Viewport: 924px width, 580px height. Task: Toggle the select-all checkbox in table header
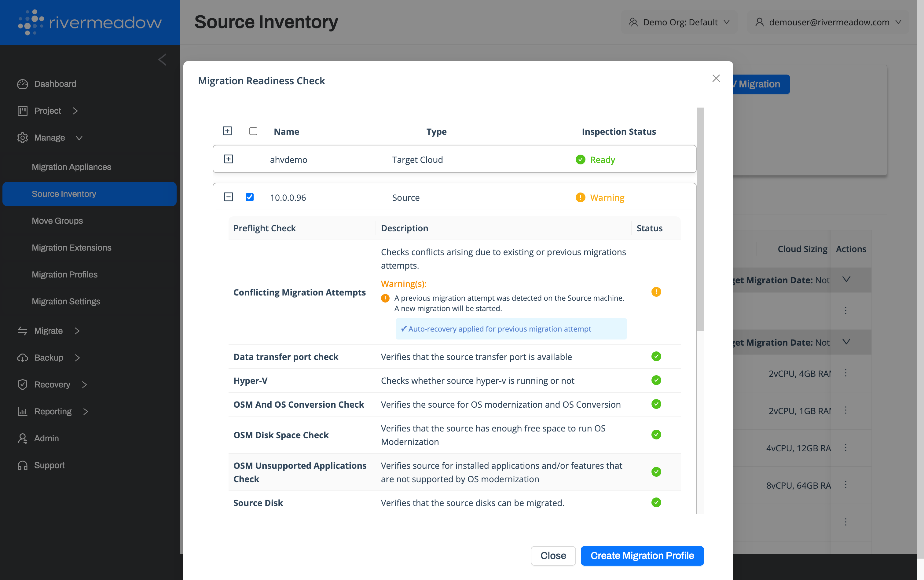click(x=253, y=131)
